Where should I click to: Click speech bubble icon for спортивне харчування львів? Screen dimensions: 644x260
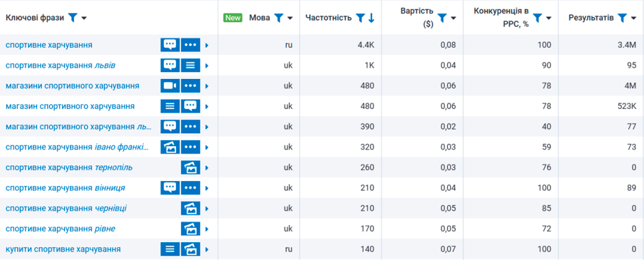[170, 65]
